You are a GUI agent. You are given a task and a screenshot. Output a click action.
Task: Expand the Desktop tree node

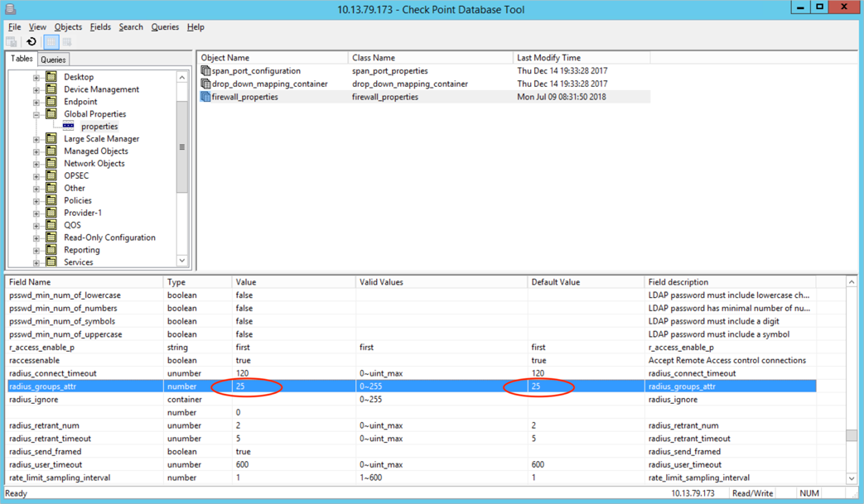[36, 78]
